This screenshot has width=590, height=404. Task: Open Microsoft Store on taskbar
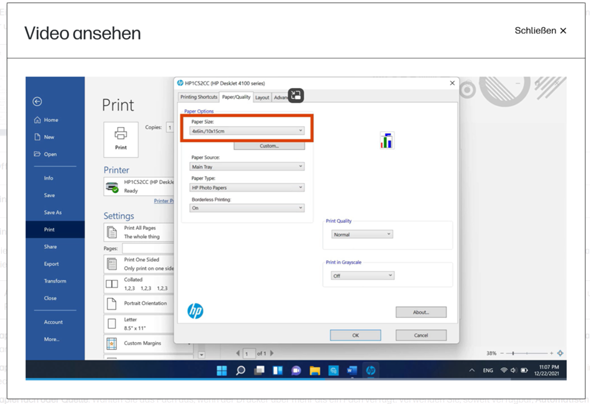333,371
